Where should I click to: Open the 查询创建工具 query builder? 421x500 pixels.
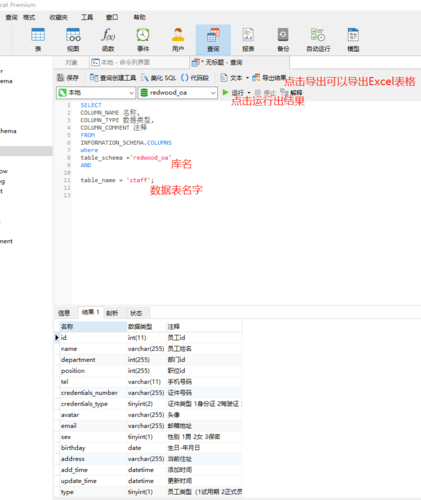tap(113, 78)
